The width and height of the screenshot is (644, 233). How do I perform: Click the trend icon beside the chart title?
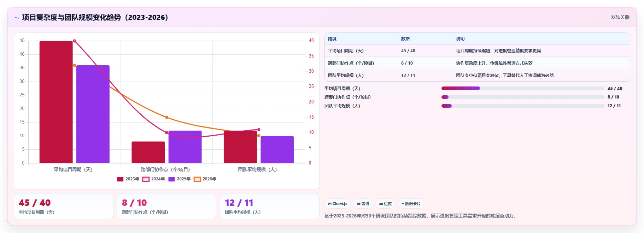pos(17,18)
